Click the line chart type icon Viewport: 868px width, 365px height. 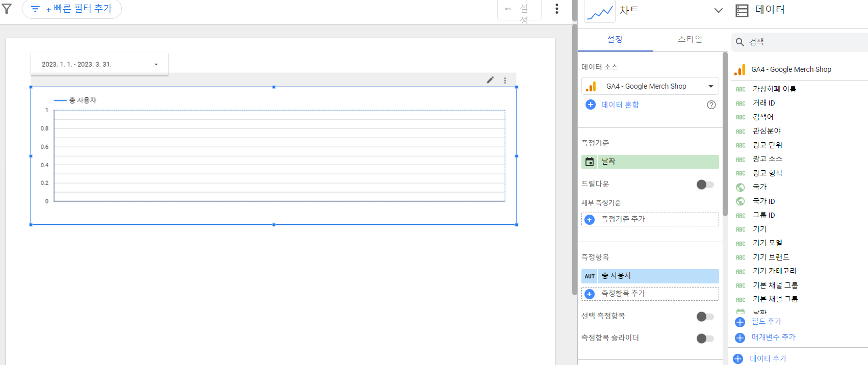coord(599,11)
